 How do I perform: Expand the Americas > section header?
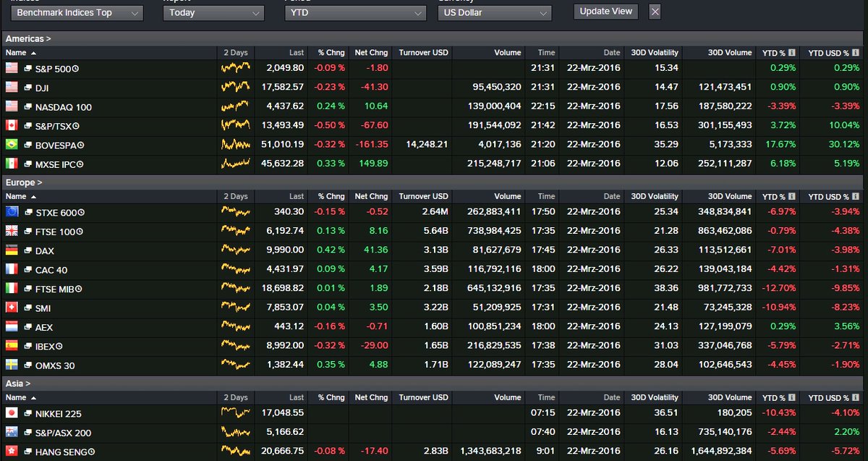tap(28, 38)
